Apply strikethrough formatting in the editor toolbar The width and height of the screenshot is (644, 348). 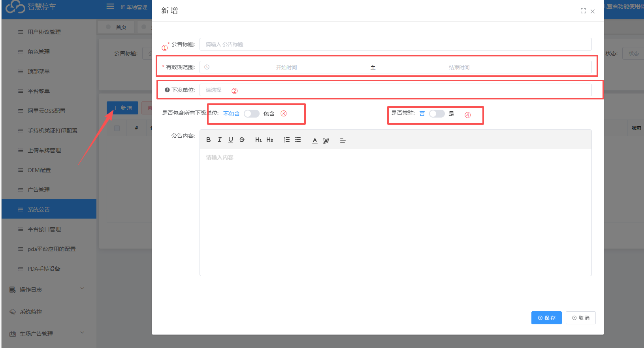[x=242, y=140]
